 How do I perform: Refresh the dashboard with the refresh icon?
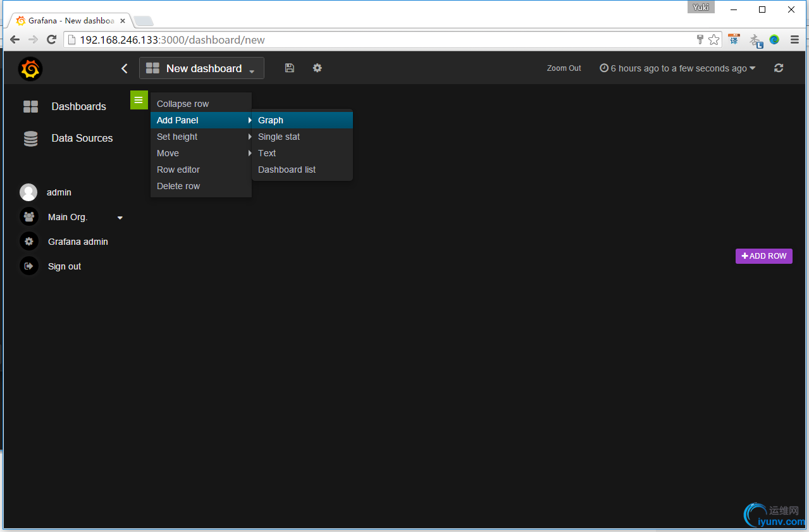[779, 68]
